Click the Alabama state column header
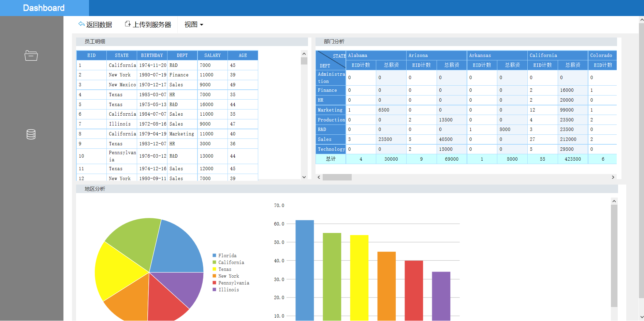The width and height of the screenshot is (644, 321). [x=376, y=55]
